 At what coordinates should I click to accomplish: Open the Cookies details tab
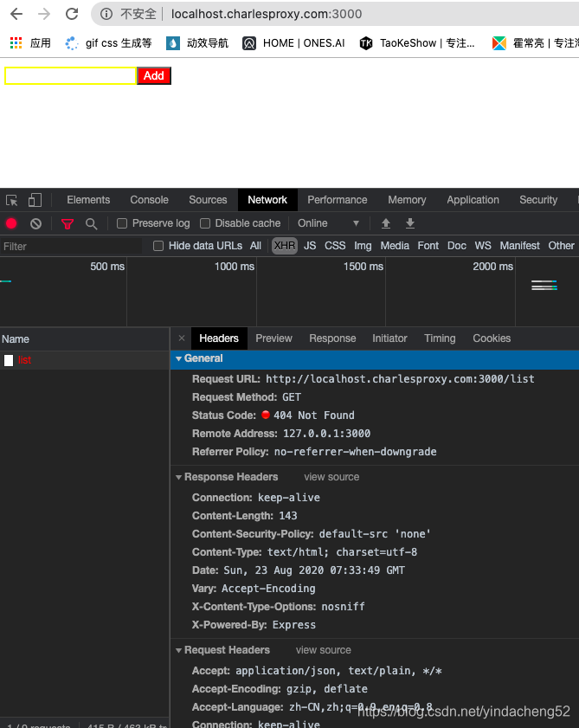click(x=492, y=338)
